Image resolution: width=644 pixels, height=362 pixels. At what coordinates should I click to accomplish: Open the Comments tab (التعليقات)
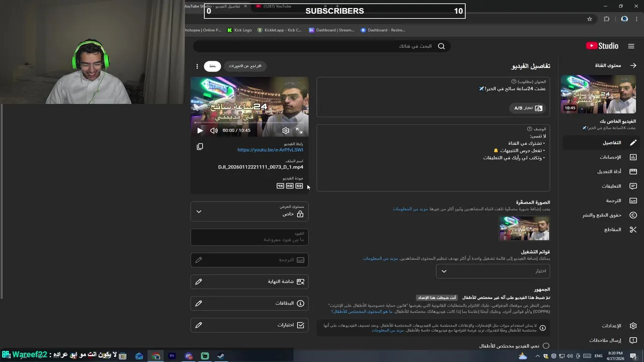click(600, 186)
